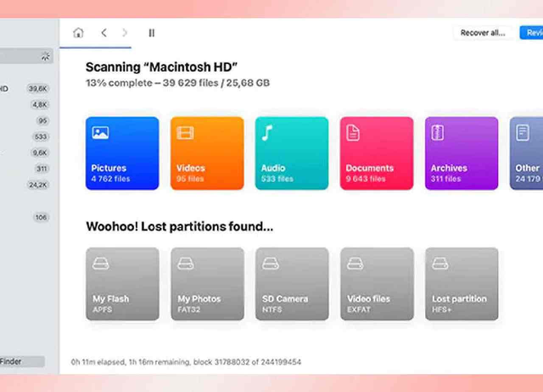The height and width of the screenshot is (392, 543).
Task: Open the Videos category card
Action: [207, 153]
